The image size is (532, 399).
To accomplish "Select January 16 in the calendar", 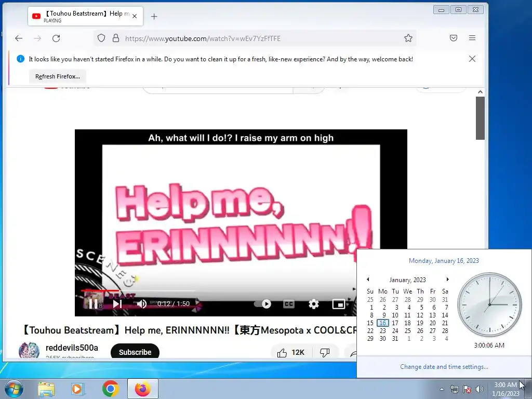I will 383,323.
